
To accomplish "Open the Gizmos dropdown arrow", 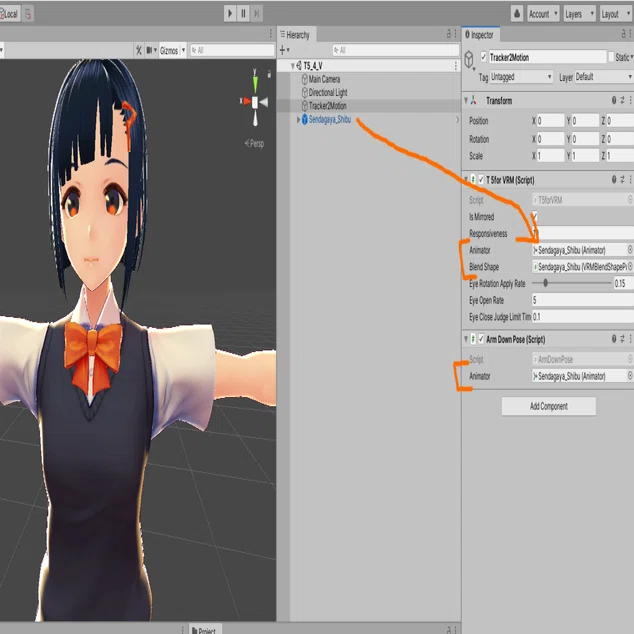I will pyautogui.click(x=183, y=50).
